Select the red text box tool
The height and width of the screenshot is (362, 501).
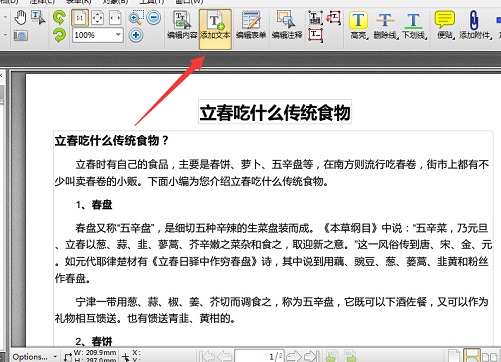[x=315, y=35]
